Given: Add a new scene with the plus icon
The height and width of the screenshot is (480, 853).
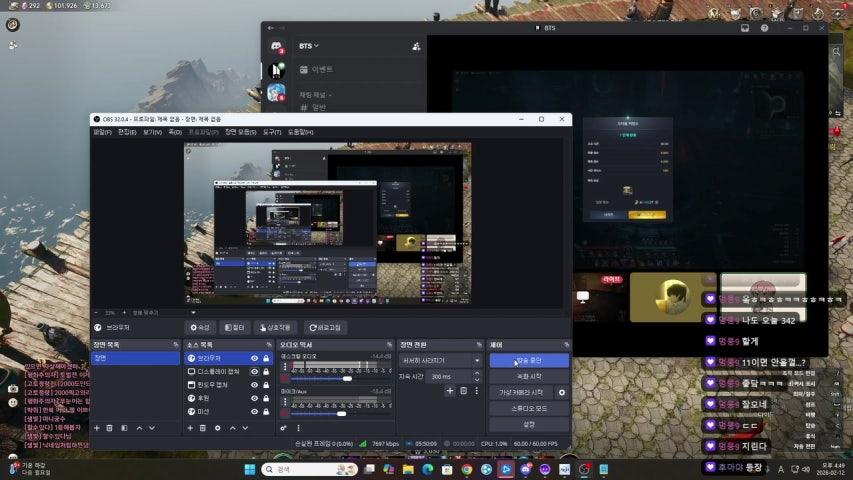Looking at the screenshot, I should tap(97, 428).
